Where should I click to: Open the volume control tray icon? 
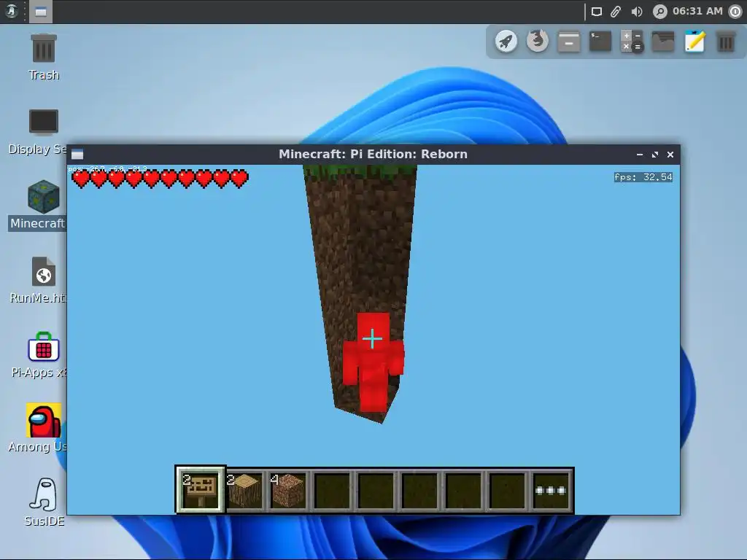(x=636, y=12)
